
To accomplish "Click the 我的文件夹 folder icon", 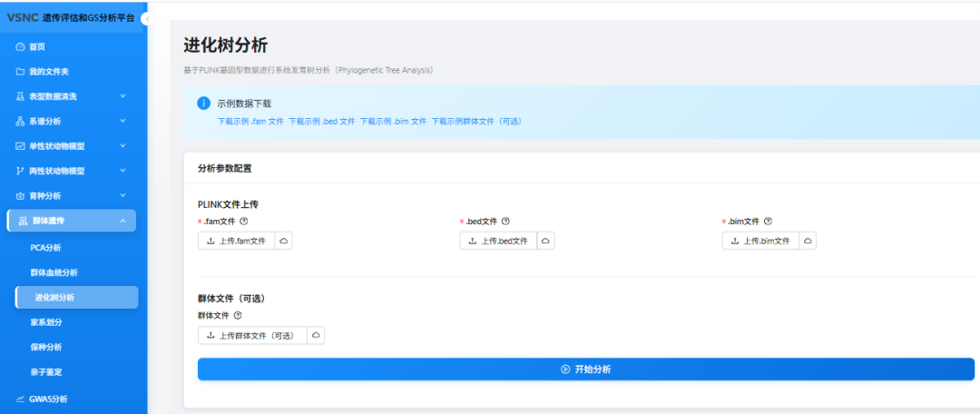I will pyautogui.click(x=20, y=72).
